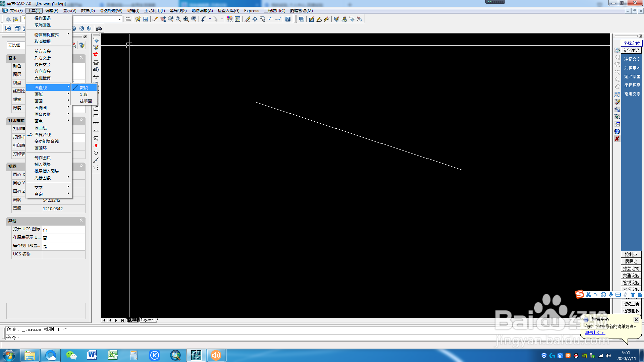The width and height of the screenshot is (644, 362).
Task: Click the blue info circle icon
Action: [617, 131]
